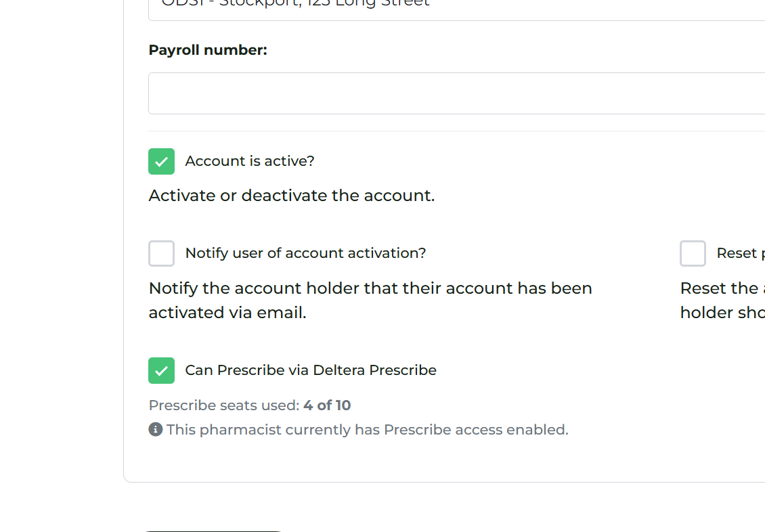The height and width of the screenshot is (532, 765).
Task: Click the "4 of 10" seats count
Action: (x=327, y=405)
